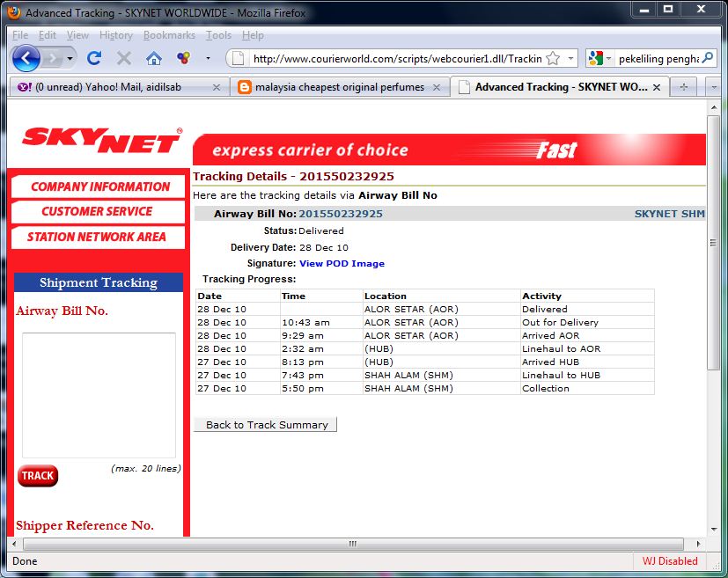Click the horizontal scrollbar thumb
Viewport: 728px width, 578px height.
pyautogui.click(x=353, y=543)
